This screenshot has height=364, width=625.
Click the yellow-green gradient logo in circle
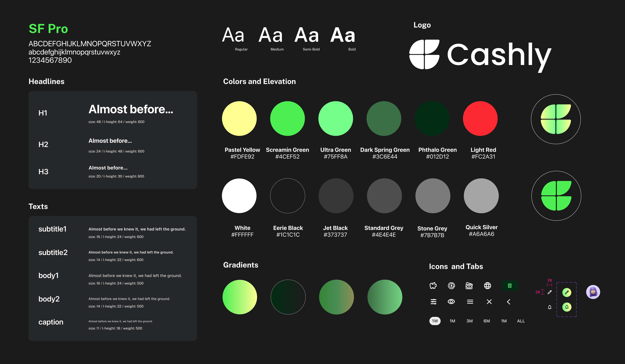[x=556, y=119]
